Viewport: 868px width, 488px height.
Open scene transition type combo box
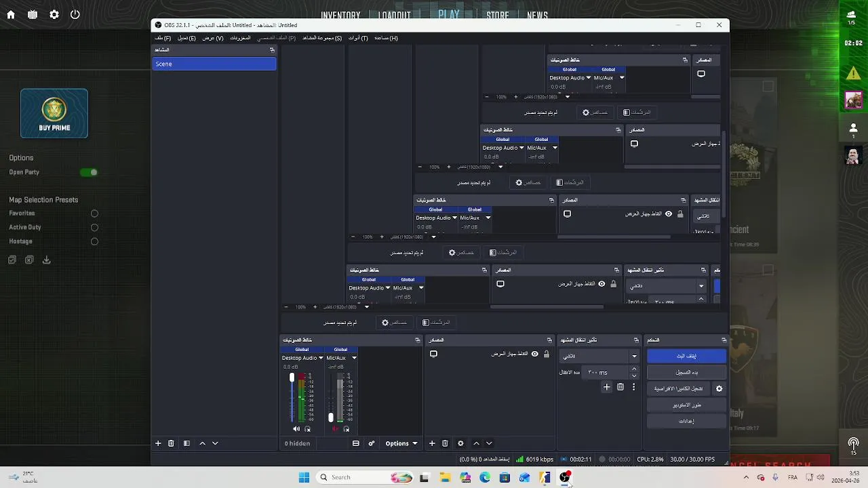click(599, 356)
